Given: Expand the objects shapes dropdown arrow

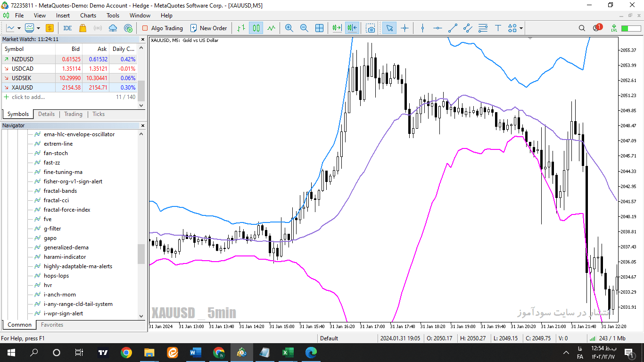Looking at the screenshot, I should click(521, 28).
